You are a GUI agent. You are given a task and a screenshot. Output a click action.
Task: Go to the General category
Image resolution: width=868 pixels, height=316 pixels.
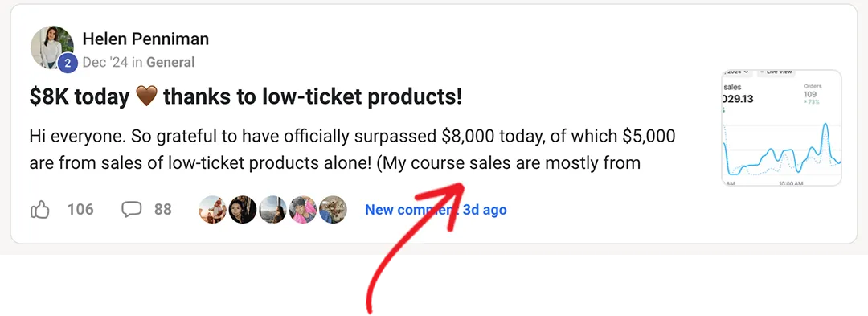tap(170, 62)
